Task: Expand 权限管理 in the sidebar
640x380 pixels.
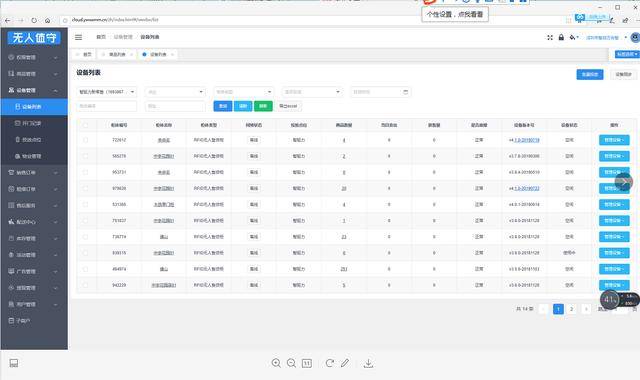Action: tap(34, 57)
